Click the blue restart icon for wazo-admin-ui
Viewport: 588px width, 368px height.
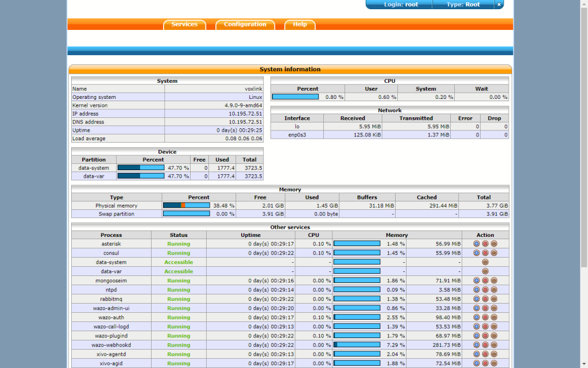477,308
